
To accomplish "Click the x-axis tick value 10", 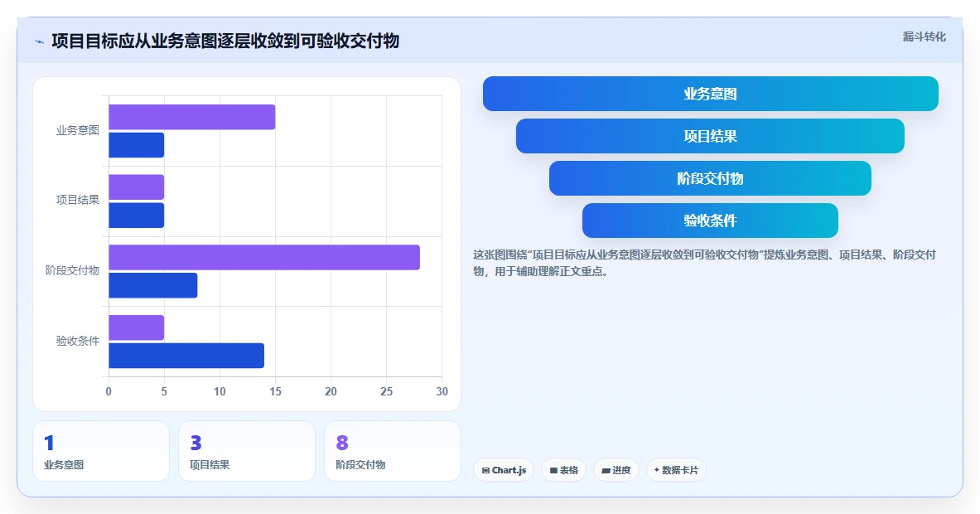I will [220, 391].
